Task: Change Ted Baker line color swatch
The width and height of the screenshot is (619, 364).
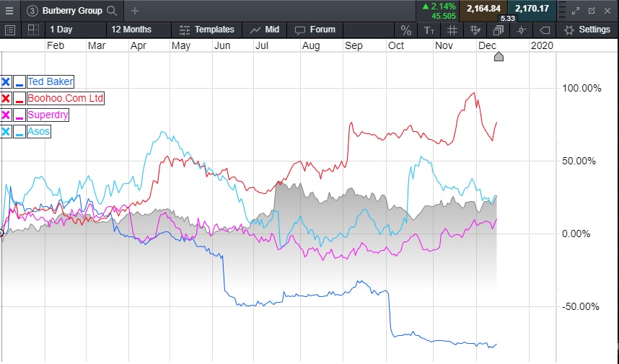Action: [19, 82]
